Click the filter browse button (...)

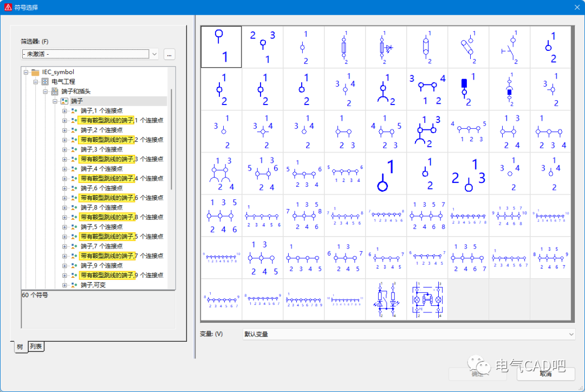(x=170, y=55)
